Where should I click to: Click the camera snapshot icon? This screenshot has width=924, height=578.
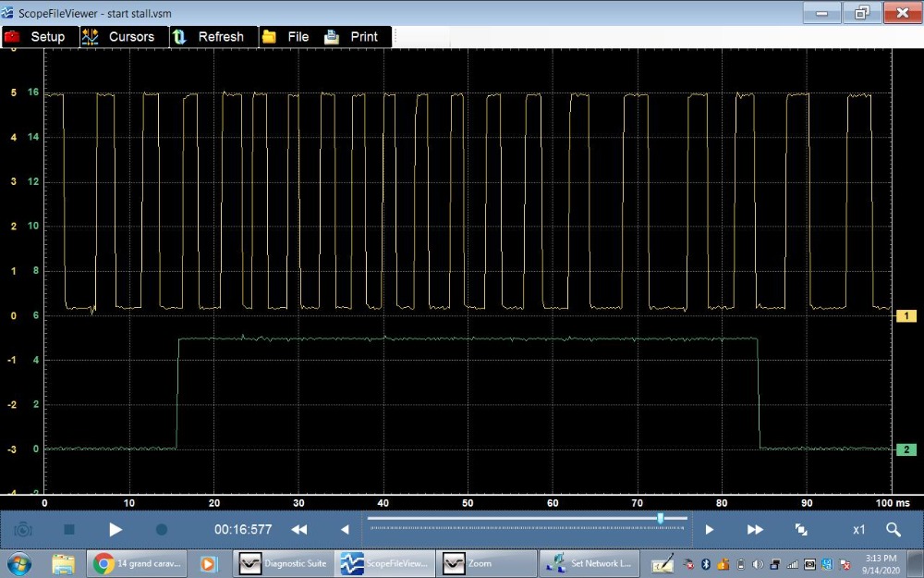[23, 530]
